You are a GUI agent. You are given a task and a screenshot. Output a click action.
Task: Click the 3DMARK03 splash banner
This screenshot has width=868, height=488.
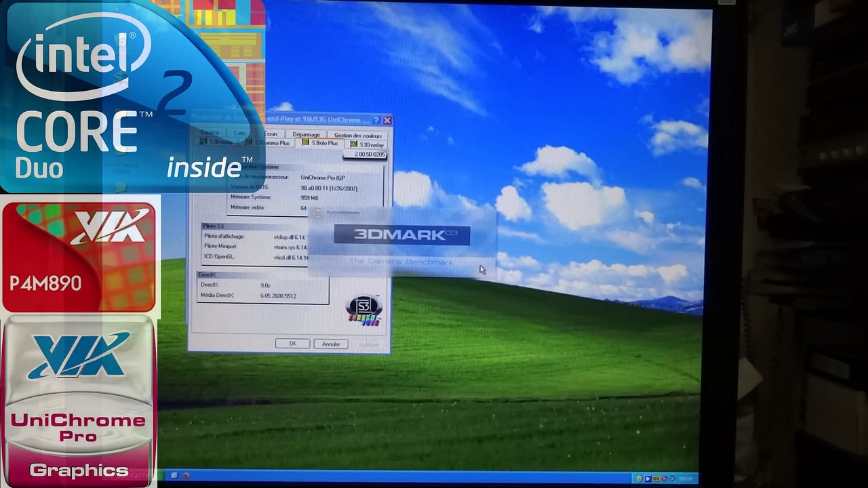402,235
